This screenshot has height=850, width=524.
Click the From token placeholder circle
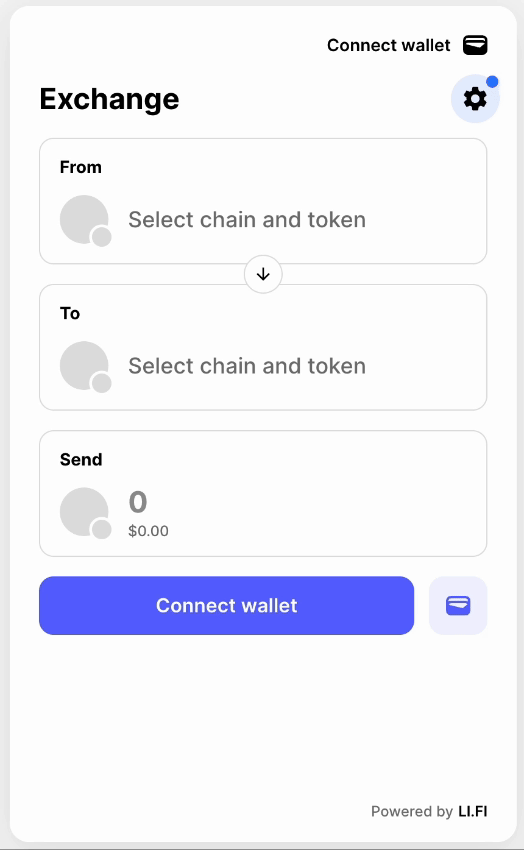tap(84, 220)
